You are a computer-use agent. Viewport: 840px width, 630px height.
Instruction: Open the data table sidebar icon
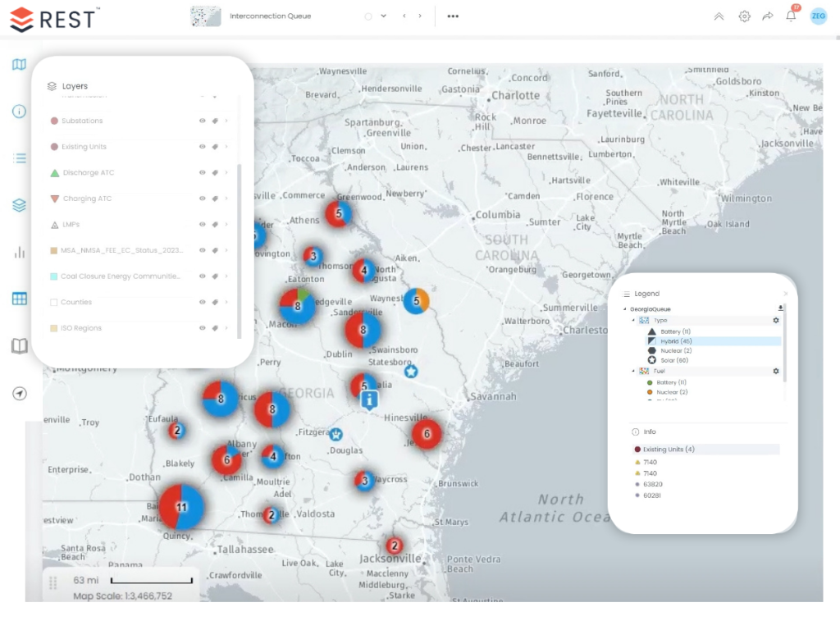[x=20, y=299]
